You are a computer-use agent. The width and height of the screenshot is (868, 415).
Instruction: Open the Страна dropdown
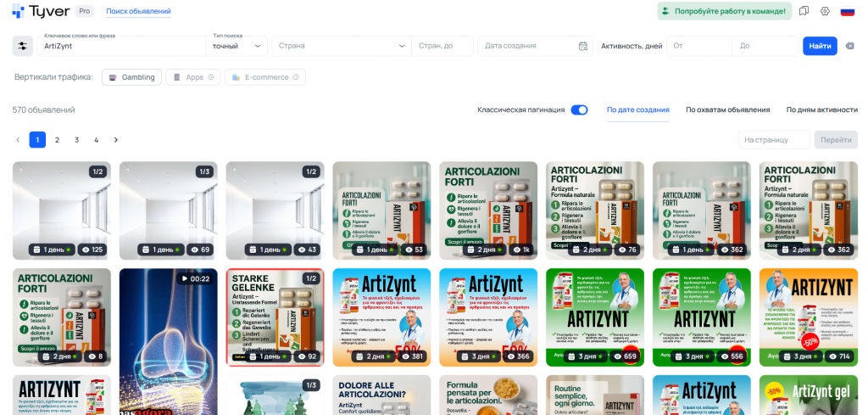coord(342,46)
